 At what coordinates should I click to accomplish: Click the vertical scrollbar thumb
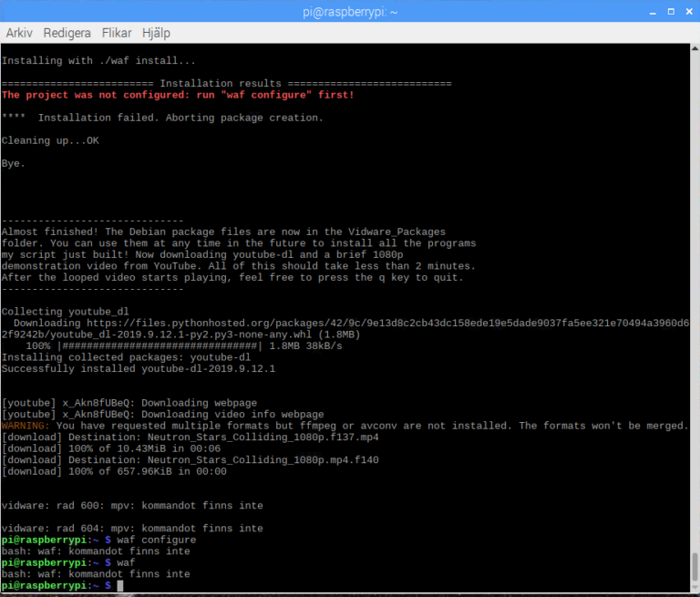tap(694, 566)
